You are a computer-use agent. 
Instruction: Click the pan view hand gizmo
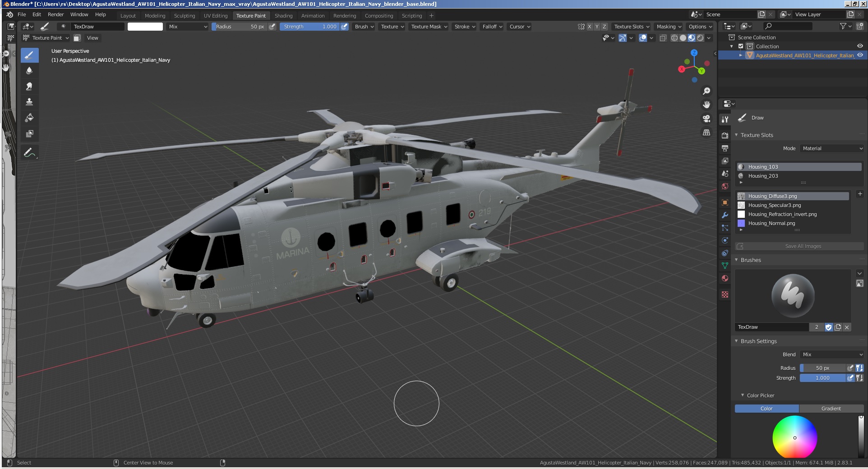[706, 105]
